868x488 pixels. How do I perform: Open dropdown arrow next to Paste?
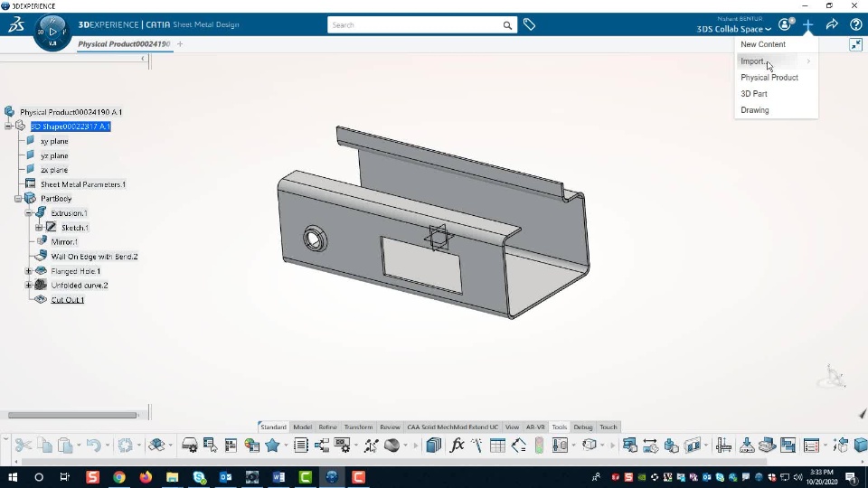pyautogui.click(x=79, y=445)
